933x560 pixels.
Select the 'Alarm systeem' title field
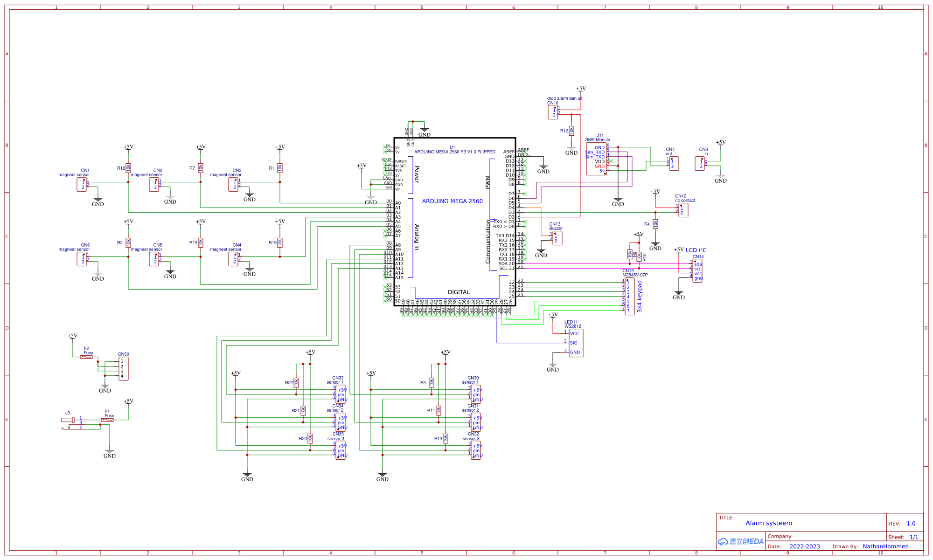click(x=768, y=523)
